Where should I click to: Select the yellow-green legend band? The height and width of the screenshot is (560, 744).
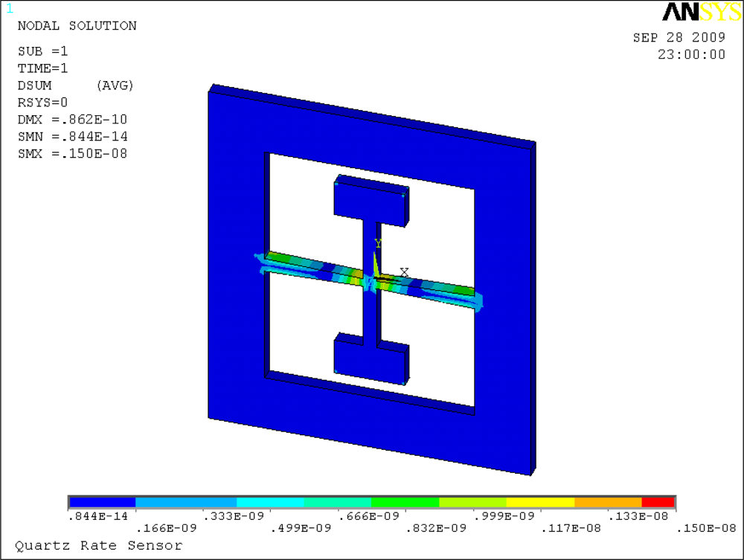473,502
